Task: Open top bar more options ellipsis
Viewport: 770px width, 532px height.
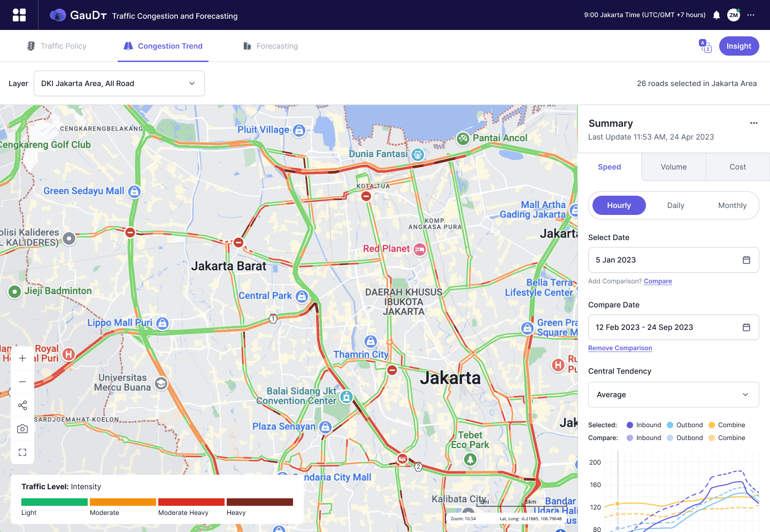Action: pyautogui.click(x=751, y=15)
